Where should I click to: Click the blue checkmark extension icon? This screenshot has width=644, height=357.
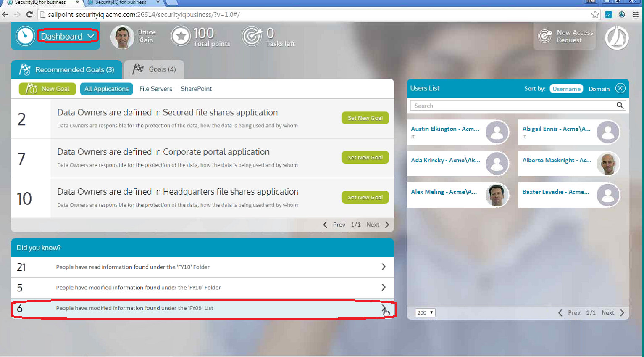pos(608,15)
